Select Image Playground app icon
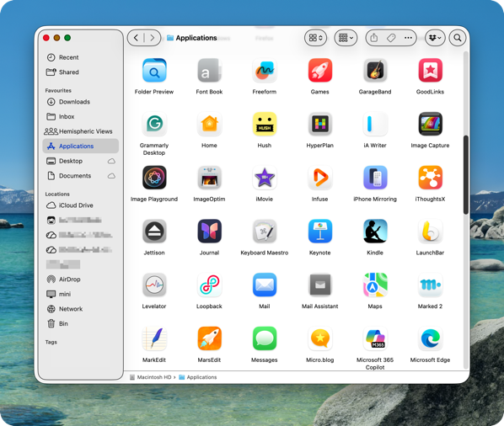Screen dimensions: 504x426 tap(154, 178)
